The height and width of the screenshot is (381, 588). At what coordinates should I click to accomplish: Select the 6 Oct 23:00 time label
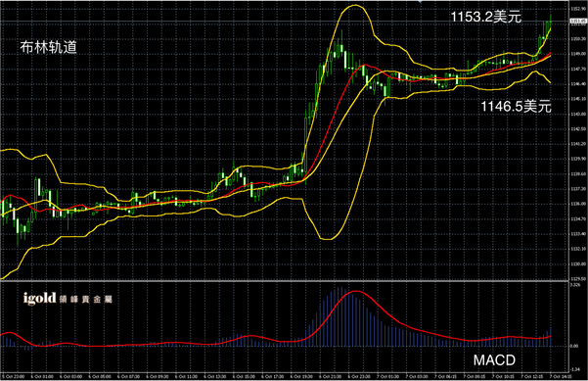(x=359, y=376)
